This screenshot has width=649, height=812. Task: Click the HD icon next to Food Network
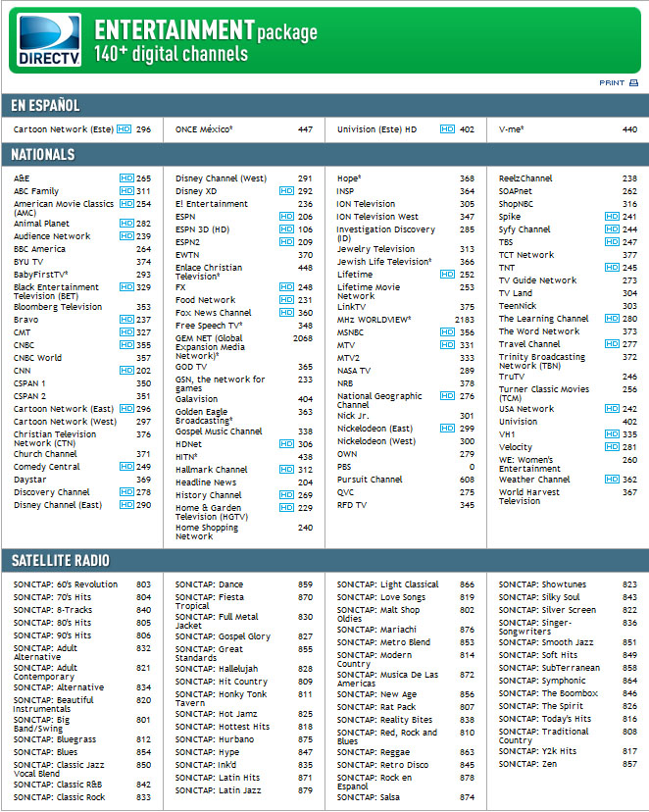pyautogui.click(x=286, y=300)
